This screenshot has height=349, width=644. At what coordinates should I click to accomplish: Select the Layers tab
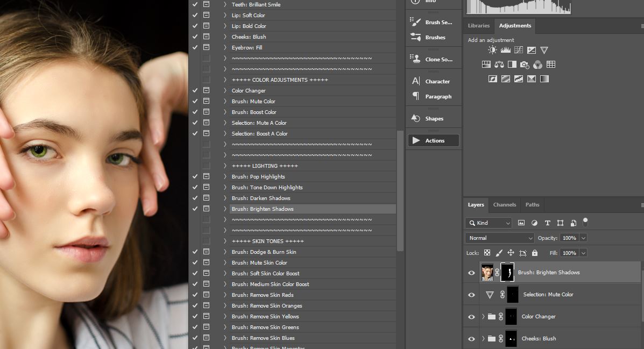click(476, 204)
